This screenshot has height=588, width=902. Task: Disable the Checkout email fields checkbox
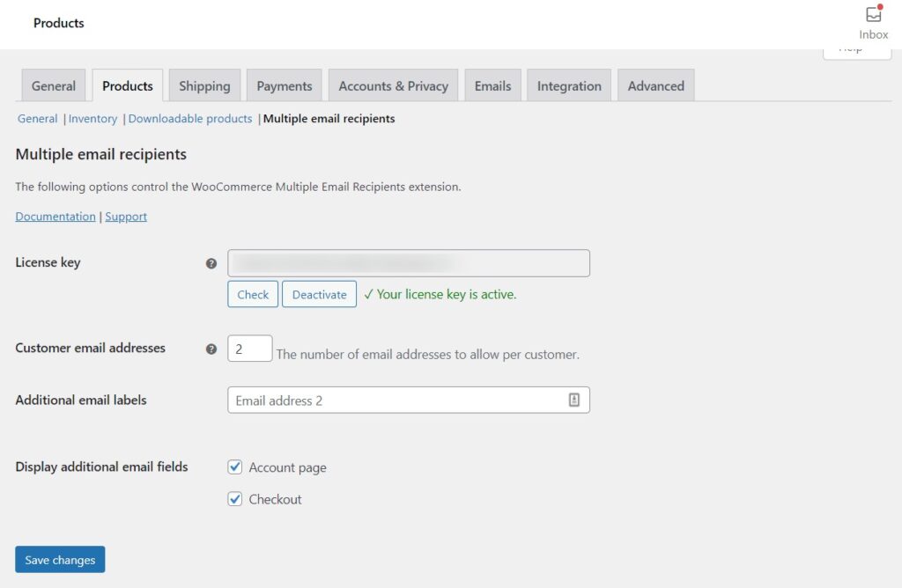point(235,498)
